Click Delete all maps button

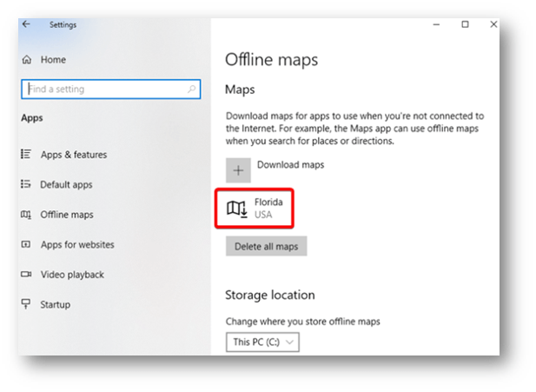[x=267, y=246]
